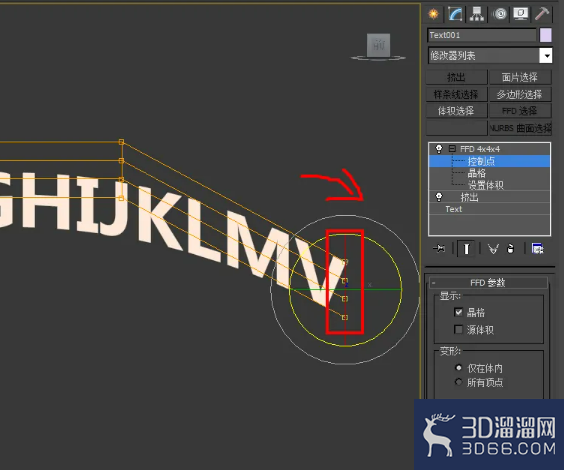Open Configure Modifier Sets icon
Image resolution: width=564 pixels, height=470 pixels.
[x=537, y=248]
